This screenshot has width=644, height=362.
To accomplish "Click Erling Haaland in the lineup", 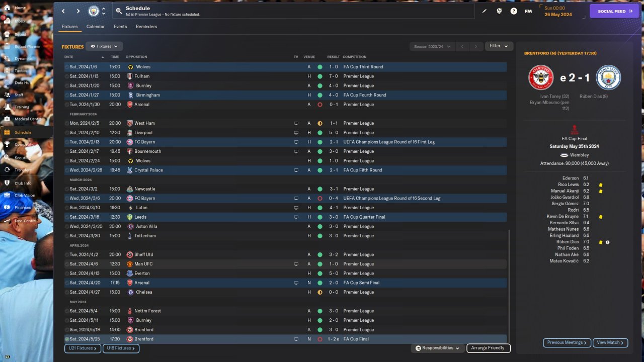I will click(x=565, y=236).
